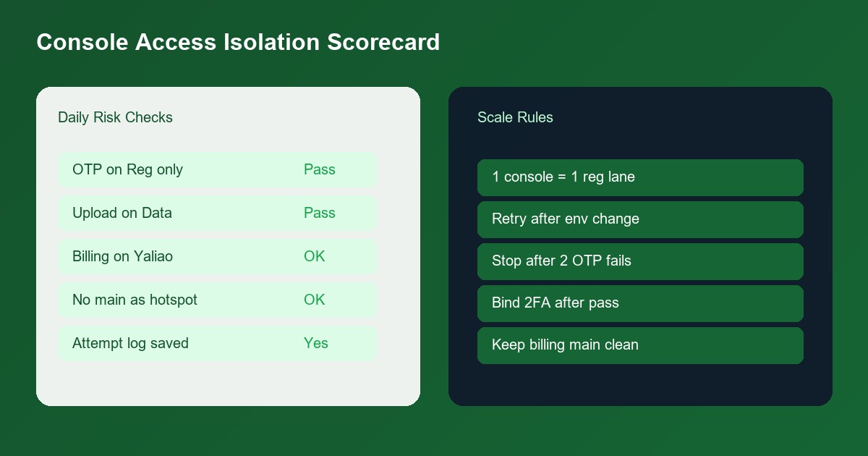This screenshot has height=456, width=868.
Task: Click the Console Access Isolation Scorecard title
Action: pyautogui.click(x=238, y=42)
